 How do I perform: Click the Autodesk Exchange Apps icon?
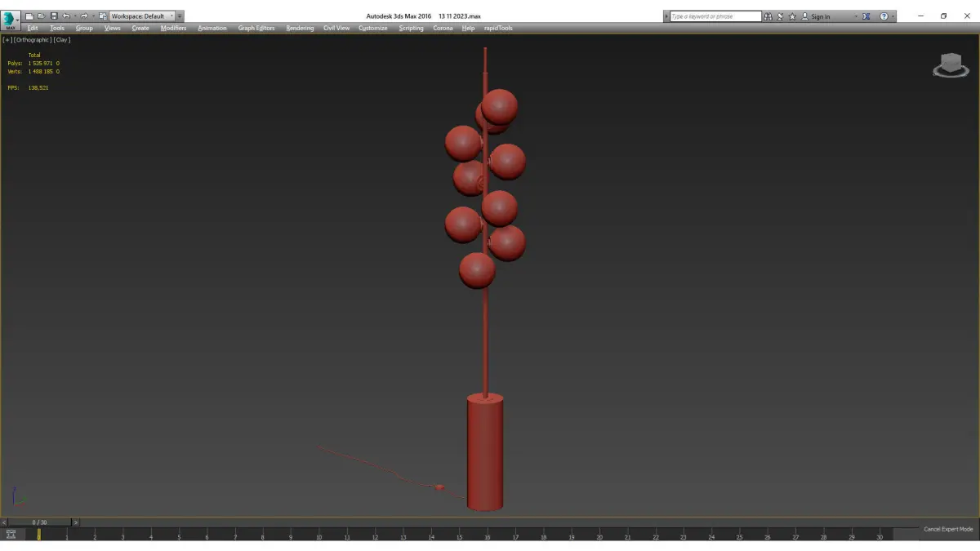click(x=866, y=16)
